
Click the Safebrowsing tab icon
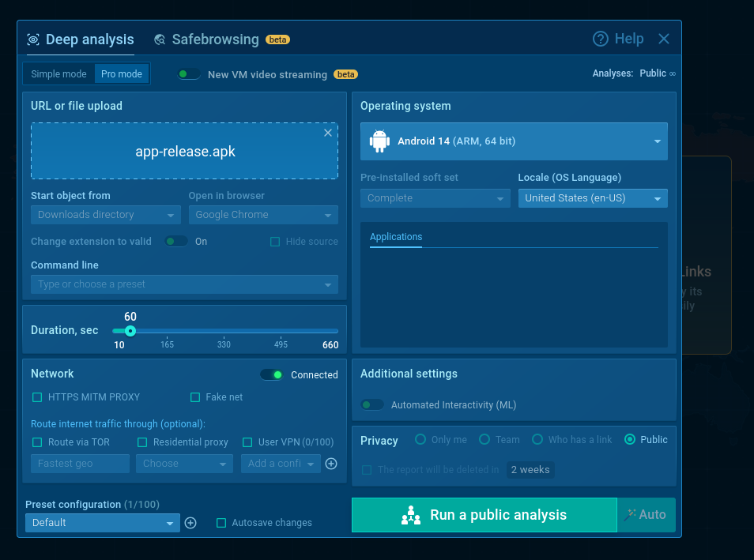(160, 39)
